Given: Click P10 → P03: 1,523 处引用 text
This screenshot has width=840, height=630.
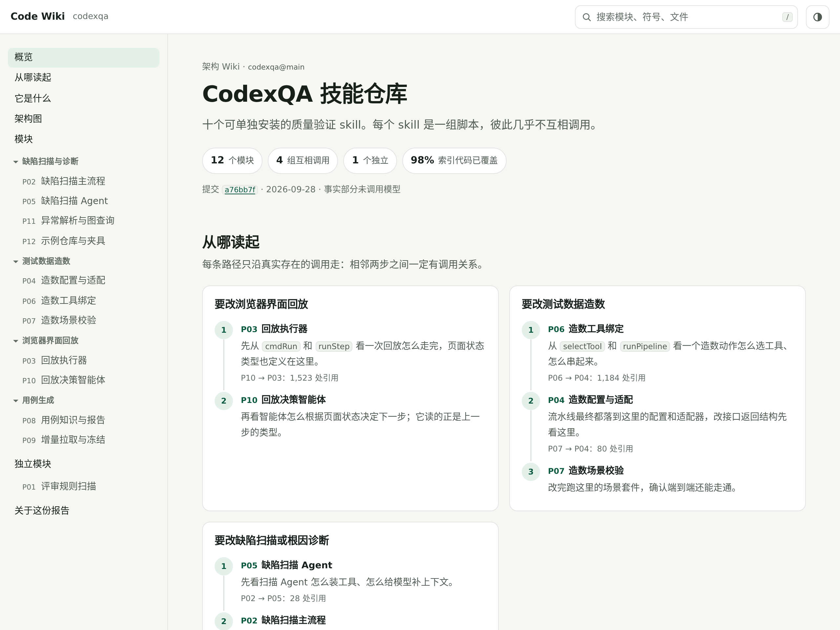Looking at the screenshot, I should tap(289, 378).
